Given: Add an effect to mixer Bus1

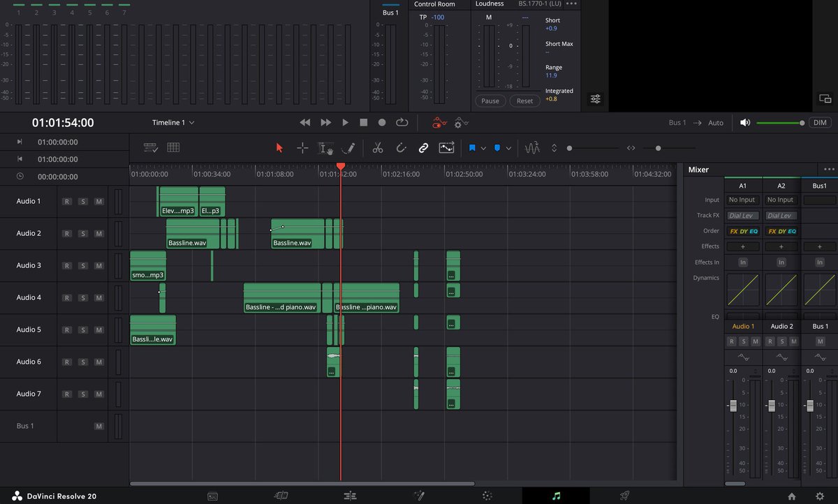Looking at the screenshot, I should pos(819,246).
